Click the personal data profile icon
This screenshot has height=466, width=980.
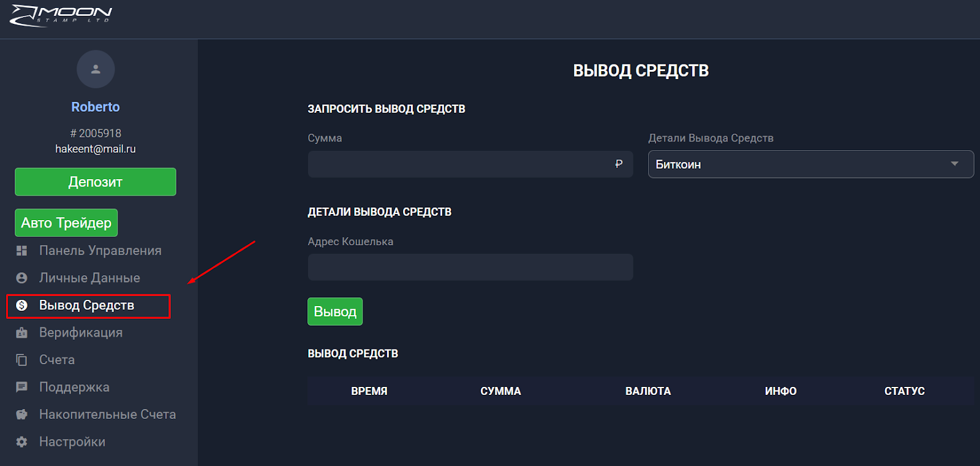click(x=22, y=278)
